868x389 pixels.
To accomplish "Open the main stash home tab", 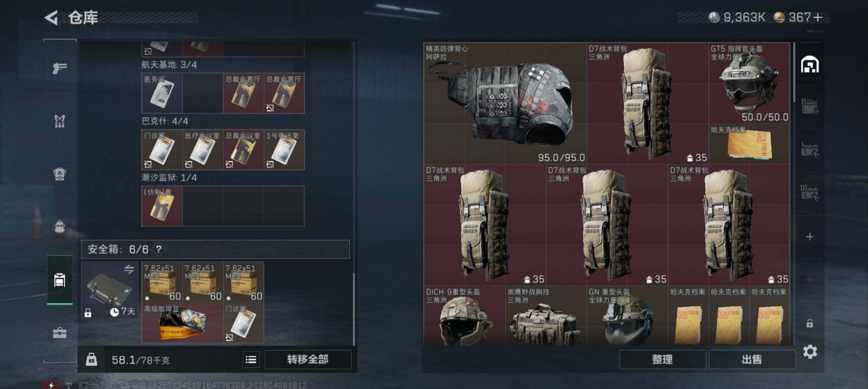I will coord(810,65).
